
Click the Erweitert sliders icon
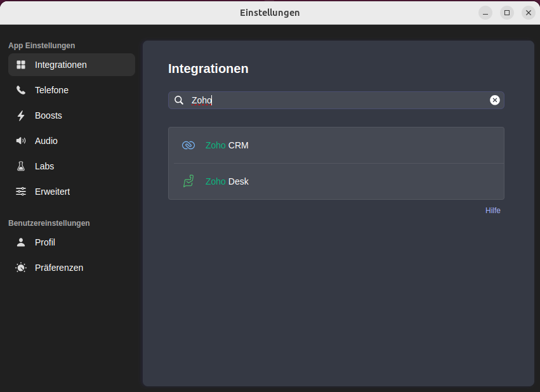tap(21, 192)
